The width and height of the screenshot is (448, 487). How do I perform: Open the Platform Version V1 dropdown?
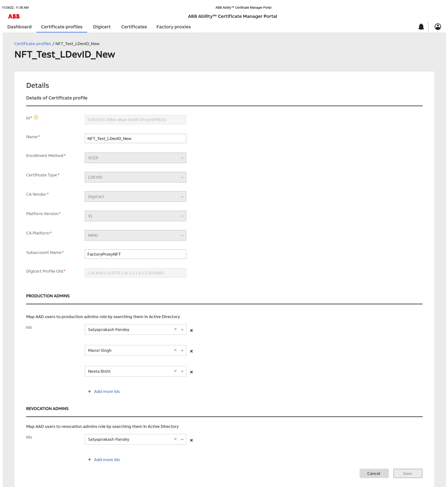coord(136,216)
